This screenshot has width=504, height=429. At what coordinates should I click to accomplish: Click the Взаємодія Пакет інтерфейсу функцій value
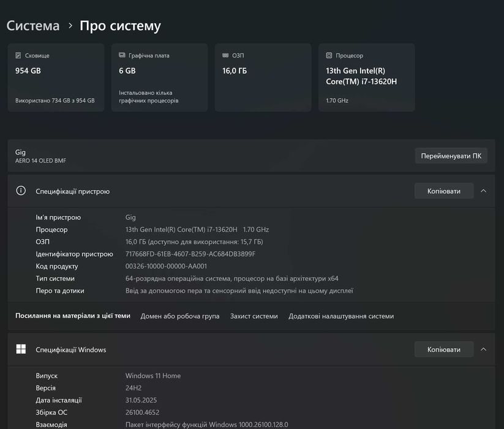tap(206, 425)
